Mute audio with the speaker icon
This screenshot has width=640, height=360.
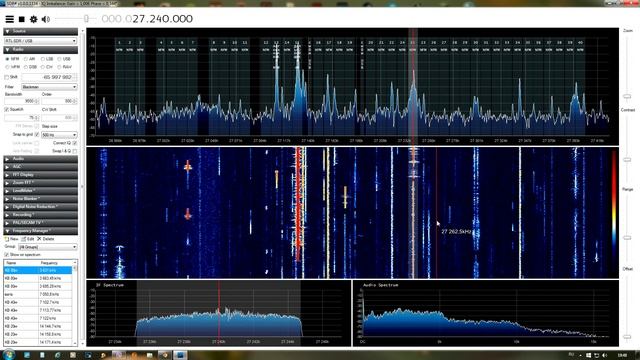pos(46,19)
